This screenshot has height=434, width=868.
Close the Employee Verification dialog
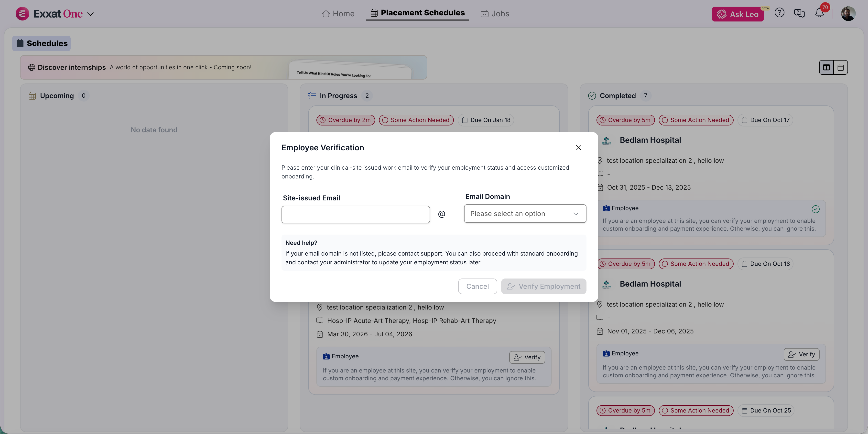coord(578,148)
